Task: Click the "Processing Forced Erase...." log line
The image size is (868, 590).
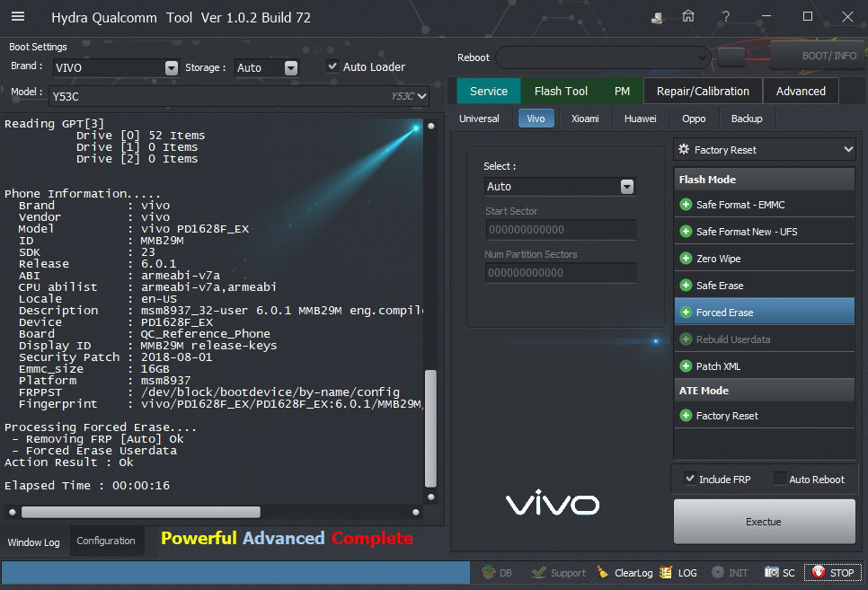Action: coord(101,427)
